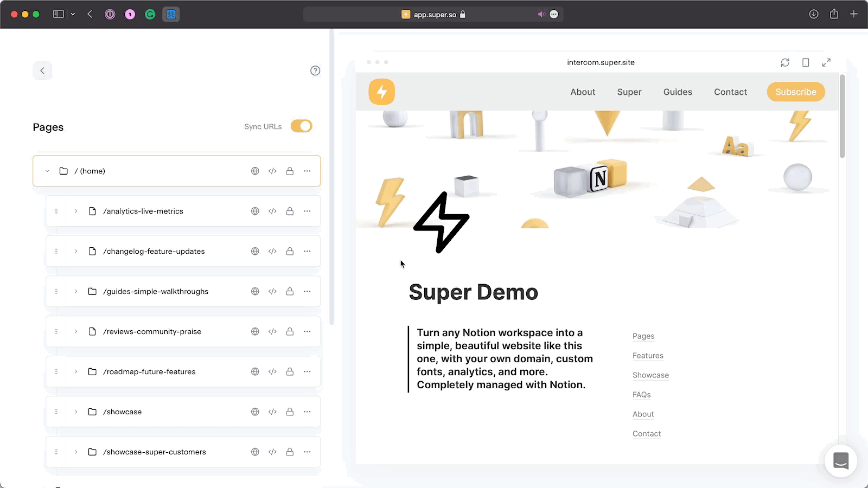Image resolution: width=868 pixels, height=488 pixels.
Task: Open more options for /changelog-feature-updates
Action: click(x=307, y=251)
